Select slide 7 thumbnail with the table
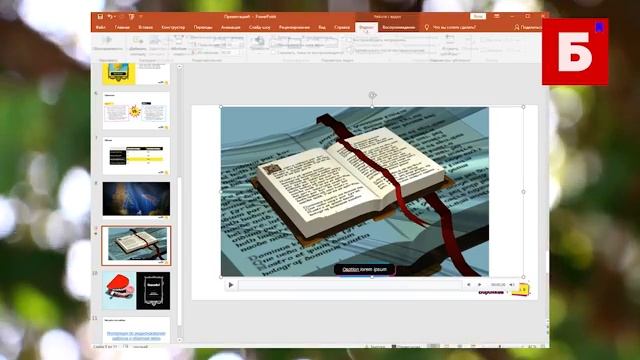 [x=136, y=156]
